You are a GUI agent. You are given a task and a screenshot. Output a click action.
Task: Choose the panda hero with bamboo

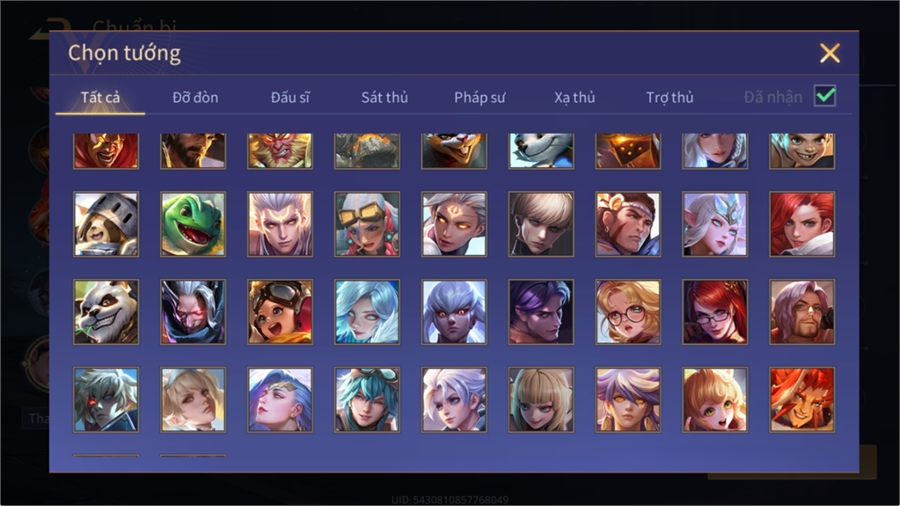coord(106,312)
